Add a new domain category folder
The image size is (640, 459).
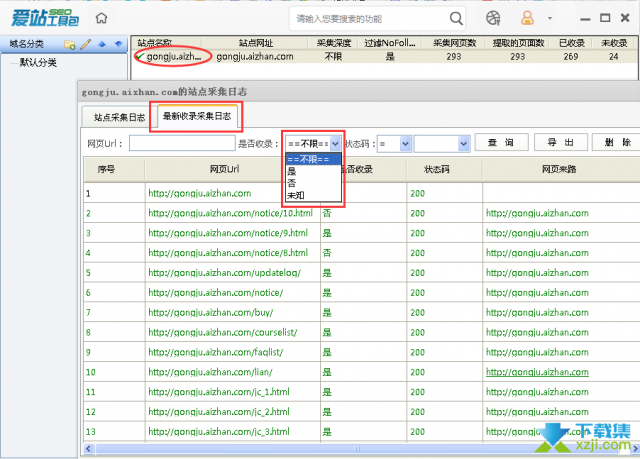(x=69, y=44)
